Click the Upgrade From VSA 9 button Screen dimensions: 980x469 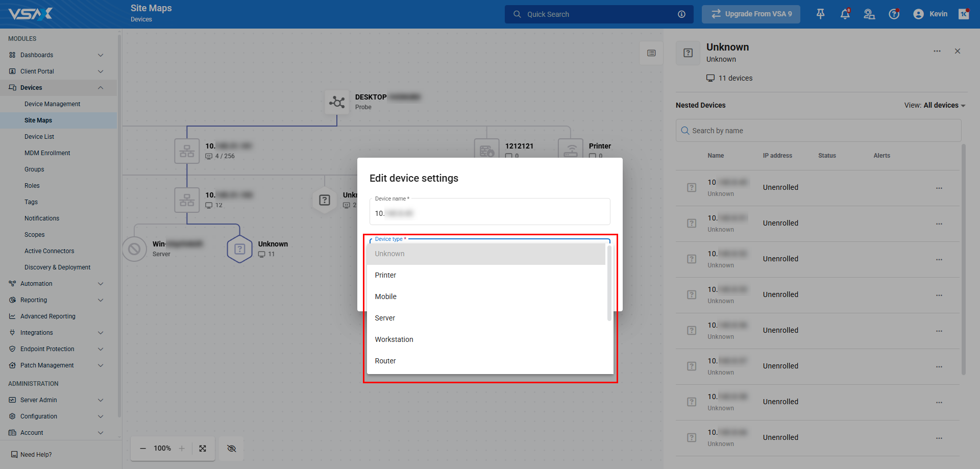(x=751, y=14)
